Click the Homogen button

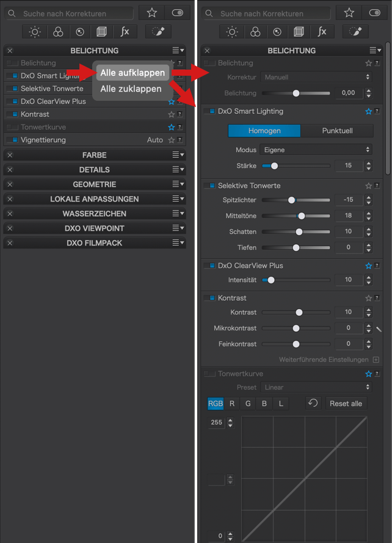pos(264,131)
